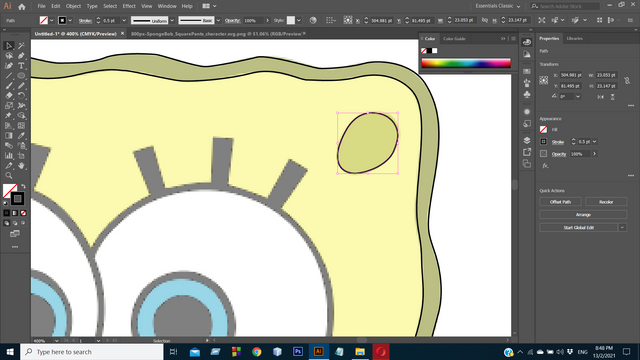Select the Zoom tool magnifier
Viewport: 640px width, 360px height.
(x=9, y=176)
